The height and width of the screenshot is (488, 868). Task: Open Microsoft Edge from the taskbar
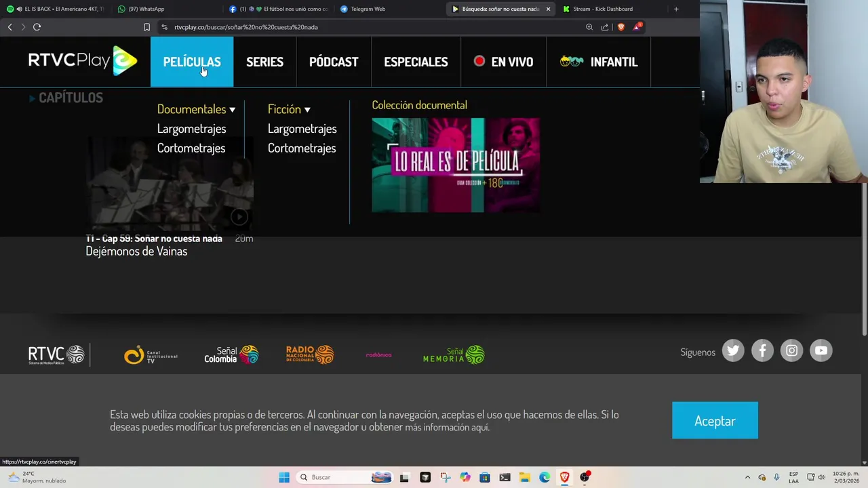tap(545, 477)
